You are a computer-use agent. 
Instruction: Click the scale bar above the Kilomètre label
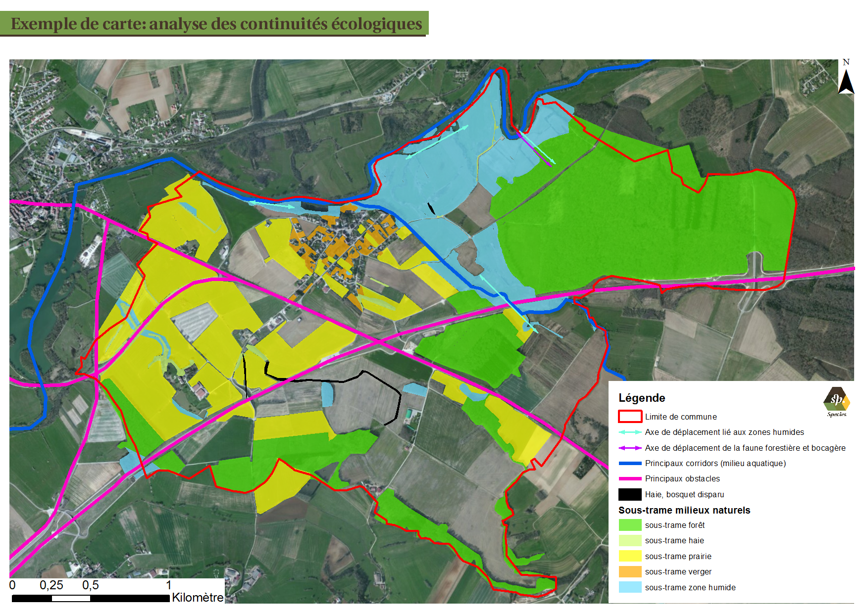point(91,598)
